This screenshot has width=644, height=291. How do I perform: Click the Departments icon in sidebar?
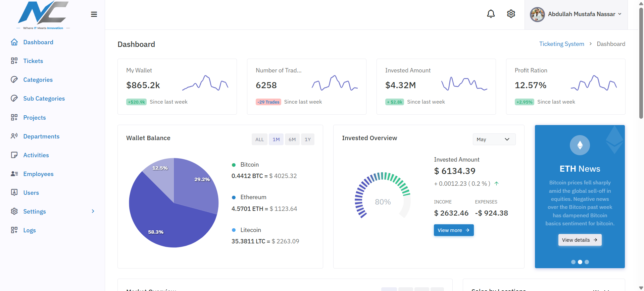[14, 136]
